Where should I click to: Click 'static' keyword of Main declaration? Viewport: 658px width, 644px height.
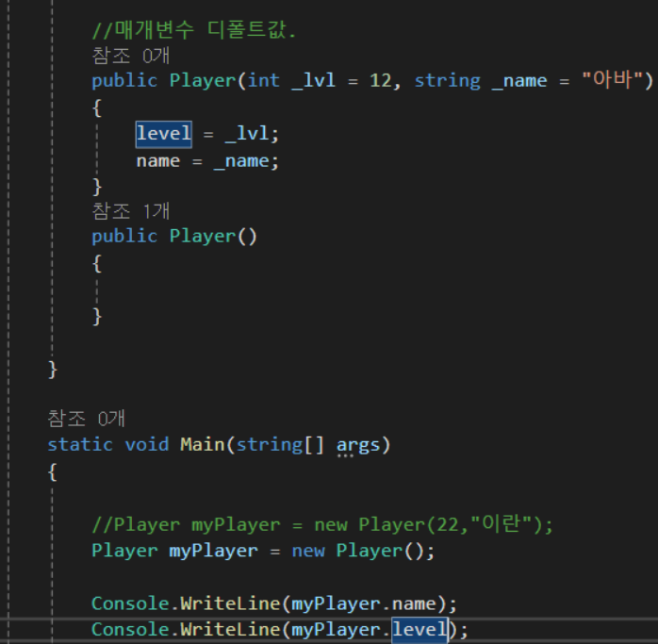[80, 444]
